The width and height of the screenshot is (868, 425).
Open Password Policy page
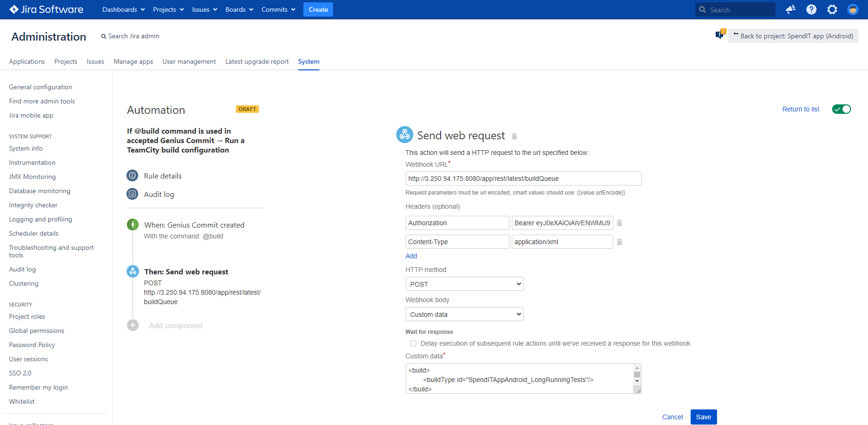pyautogui.click(x=32, y=345)
